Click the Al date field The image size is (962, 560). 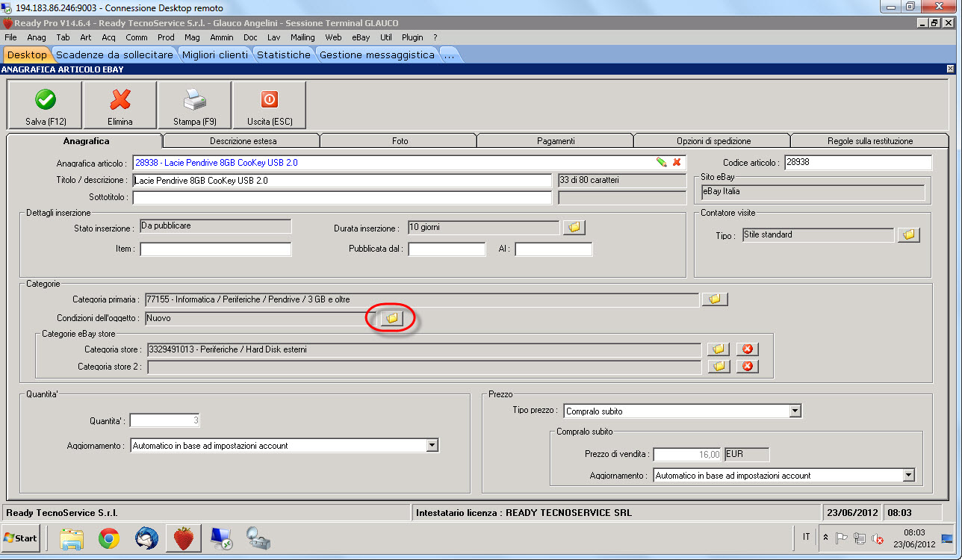553,249
